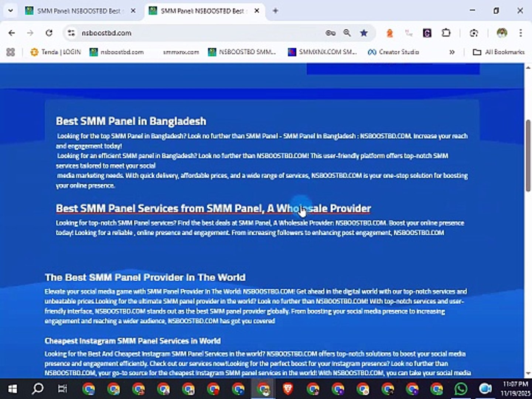Click the screenshot capture toolbar icon
The width and height of the screenshot is (532, 399).
coord(474,33)
